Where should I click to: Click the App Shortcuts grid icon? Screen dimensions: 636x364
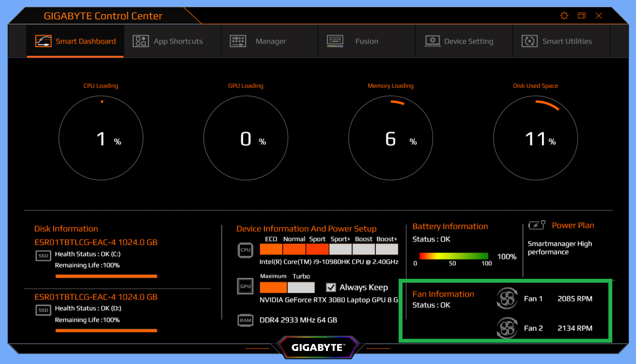pos(140,41)
